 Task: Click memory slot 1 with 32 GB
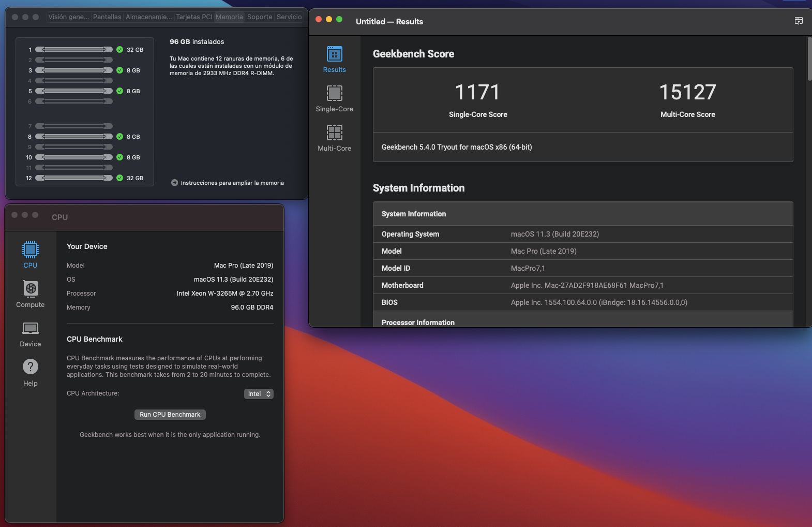click(74, 50)
